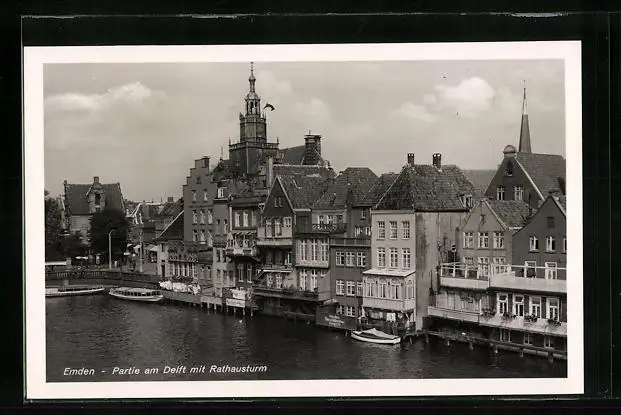Click the long boat moored at left
Viewport: 621px width, 415px height.
click(x=135, y=294)
